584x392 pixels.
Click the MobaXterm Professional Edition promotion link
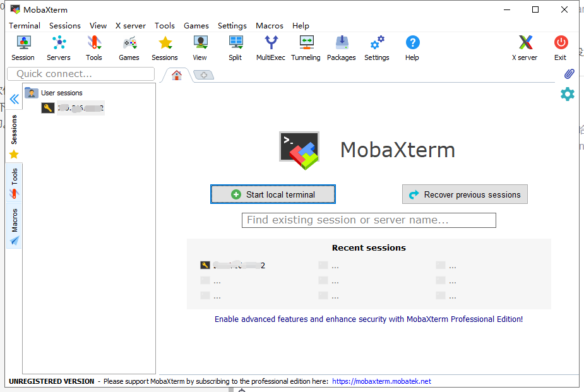coord(369,319)
